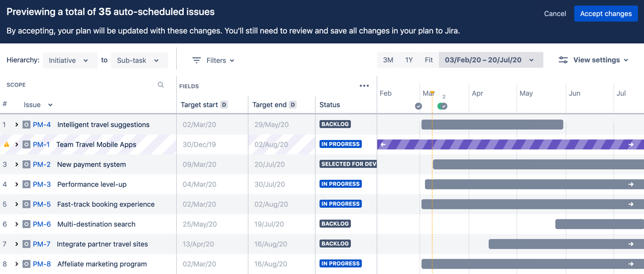The height and width of the screenshot is (274, 644).
Task: Click left arrow on PM-1 timeline bar
Action: point(383,144)
